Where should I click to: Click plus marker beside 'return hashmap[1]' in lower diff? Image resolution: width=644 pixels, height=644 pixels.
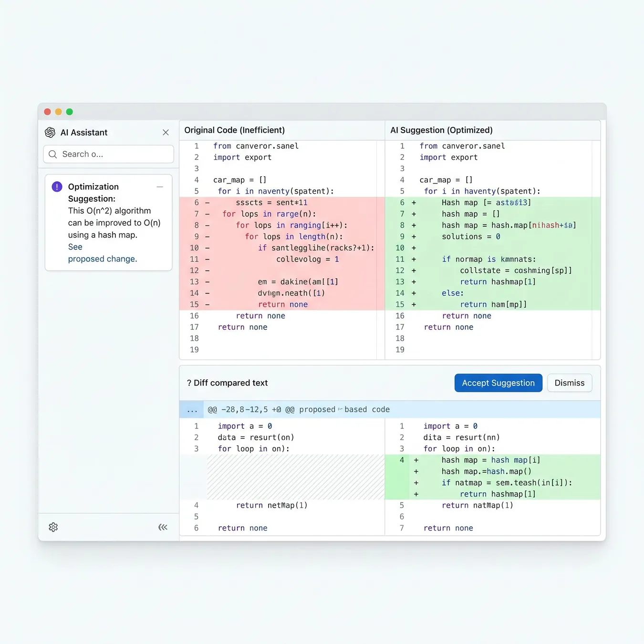416,494
